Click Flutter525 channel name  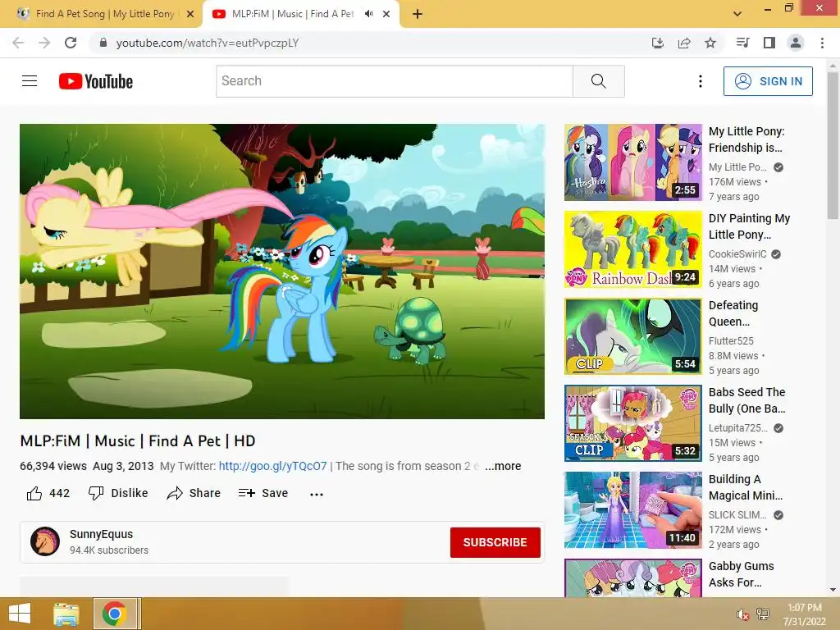coord(731,340)
